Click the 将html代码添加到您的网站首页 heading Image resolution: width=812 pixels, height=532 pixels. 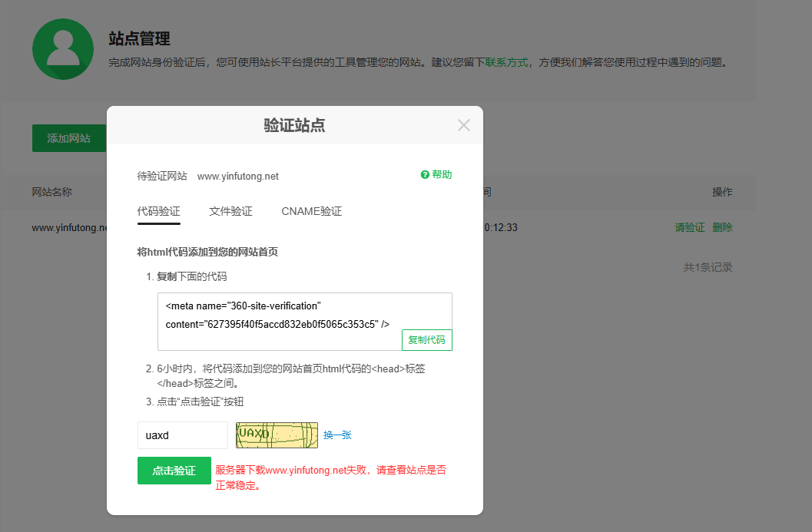click(207, 252)
